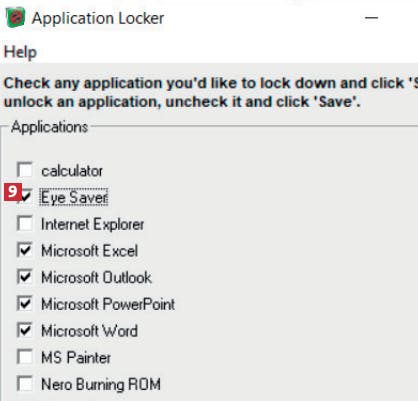
Task: Select the Microsoft PowerPoint label text
Action: [x=108, y=304]
